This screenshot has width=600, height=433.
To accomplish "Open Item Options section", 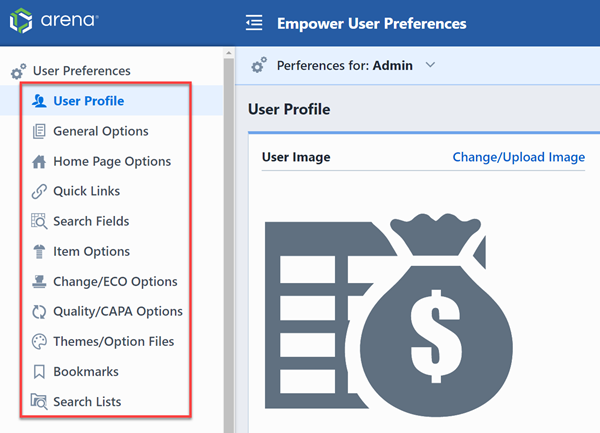I will tap(91, 251).
